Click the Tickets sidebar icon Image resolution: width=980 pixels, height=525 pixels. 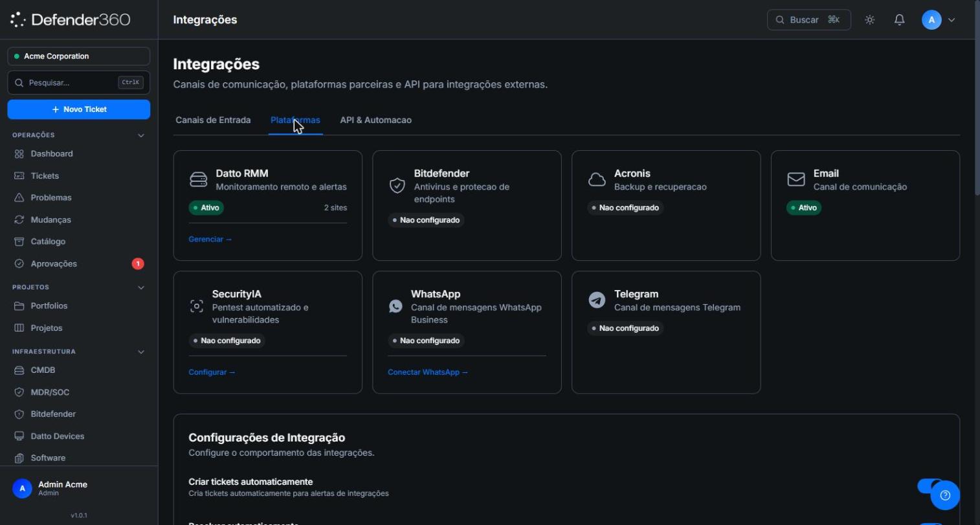tap(19, 176)
